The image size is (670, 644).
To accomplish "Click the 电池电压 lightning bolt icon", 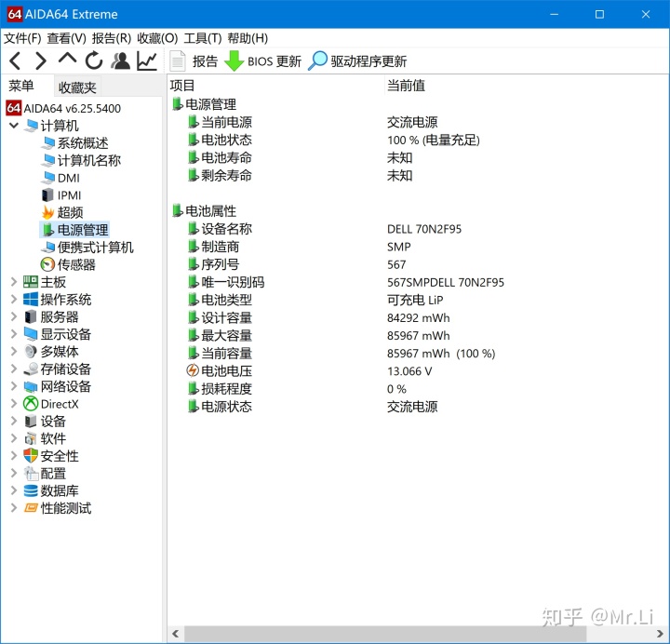I will point(193,370).
